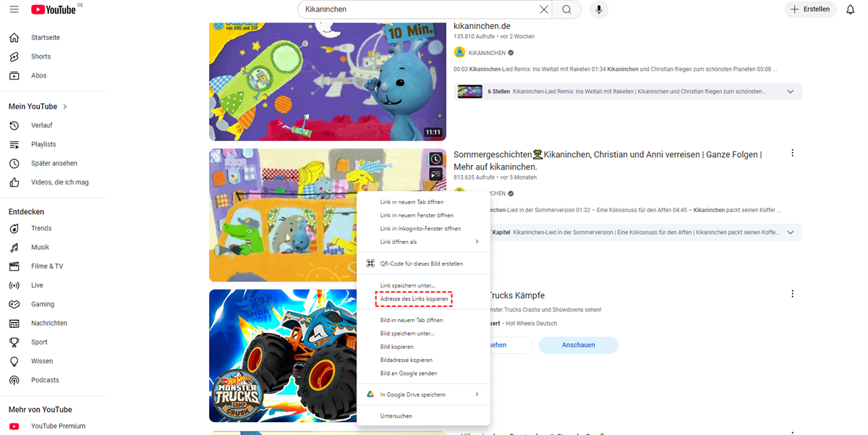Viewport: 868px width, 435px height.
Task: Choose Link in neuem Tab öffnen
Action: [x=424, y=202]
